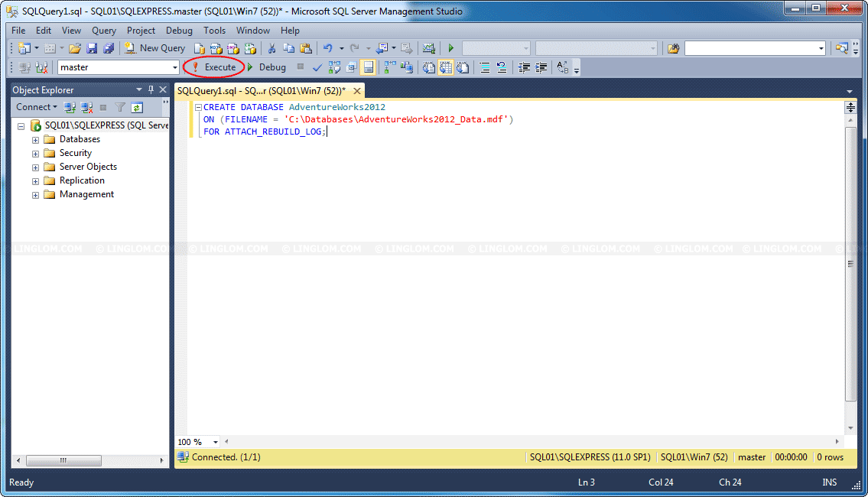Save the query with the floppy disk icon

point(92,48)
